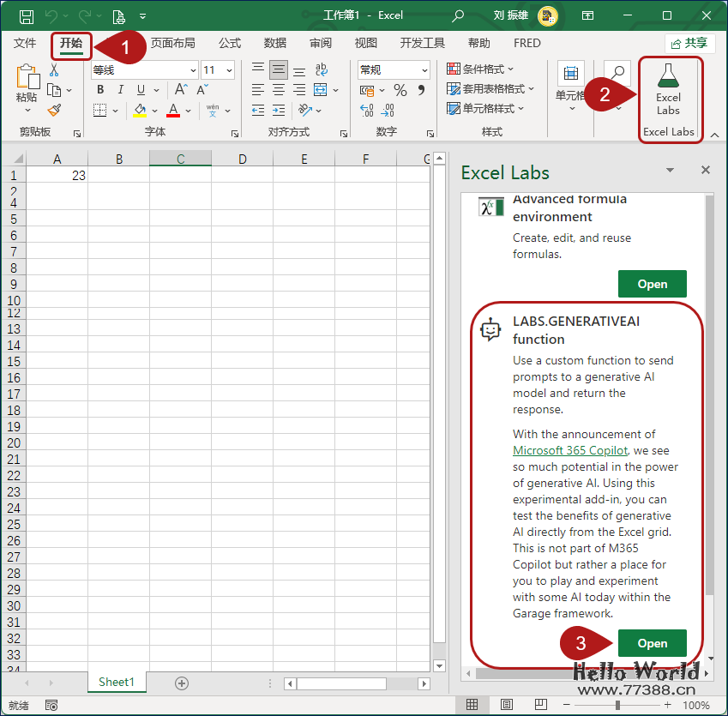Image resolution: width=728 pixels, height=716 pixels.
Task: Switch to the 开发工具 ribbon tab
Action: click(x=422, y=43)
